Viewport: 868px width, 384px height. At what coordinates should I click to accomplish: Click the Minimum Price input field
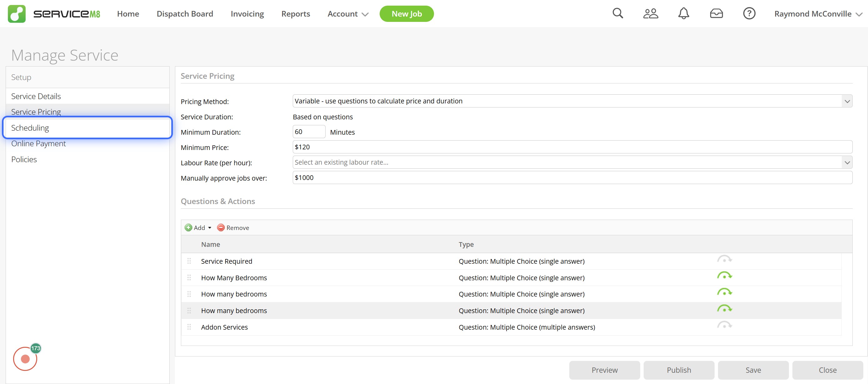572,147
